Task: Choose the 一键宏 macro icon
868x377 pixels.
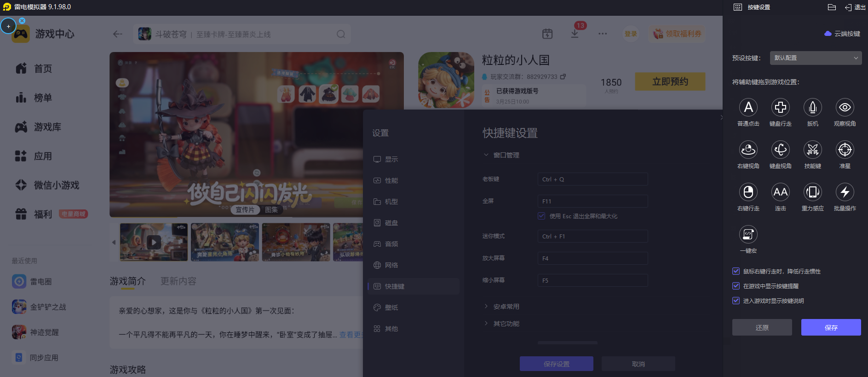Action: pos(748,234)
